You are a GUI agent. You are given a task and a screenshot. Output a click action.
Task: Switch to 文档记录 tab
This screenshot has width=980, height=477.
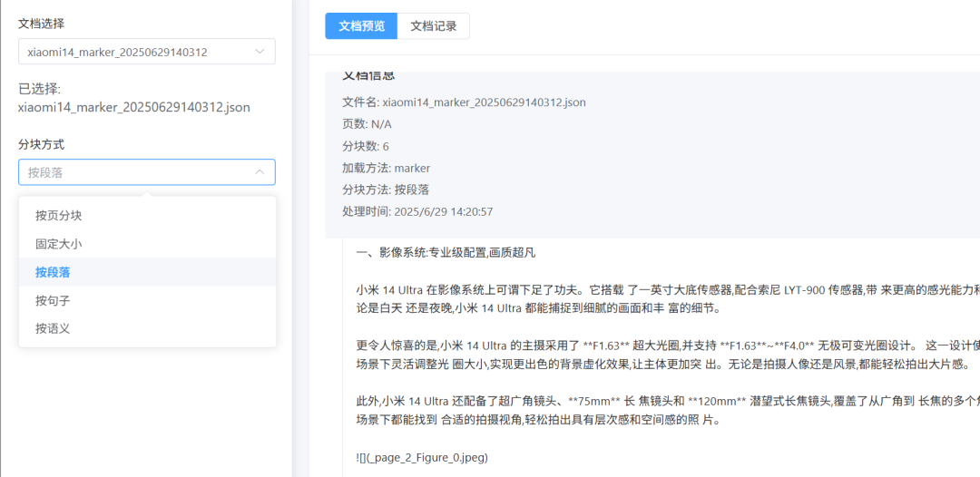pos(433,26)
